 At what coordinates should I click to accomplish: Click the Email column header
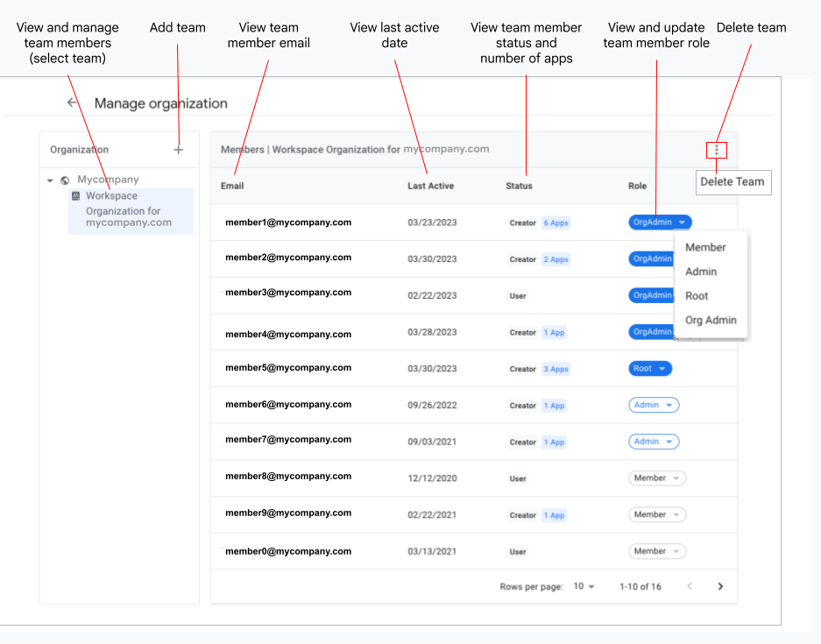click(x=232, y=186)
